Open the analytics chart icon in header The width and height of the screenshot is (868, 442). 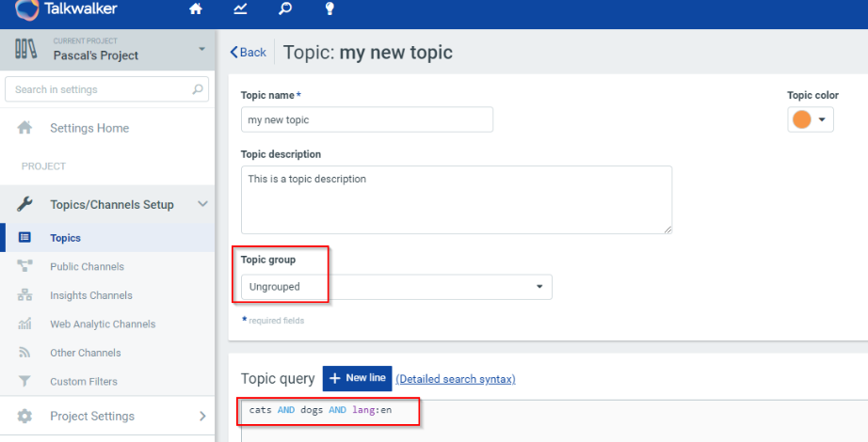(x=240, y=10)
